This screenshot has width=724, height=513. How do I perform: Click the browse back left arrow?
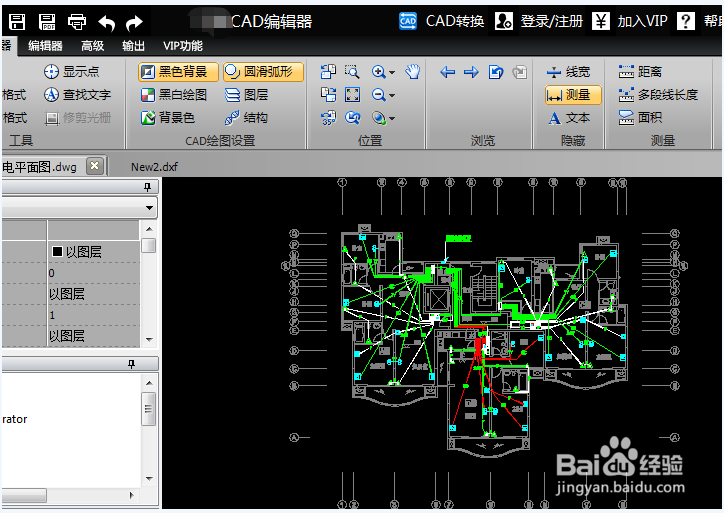click(447, 72)
